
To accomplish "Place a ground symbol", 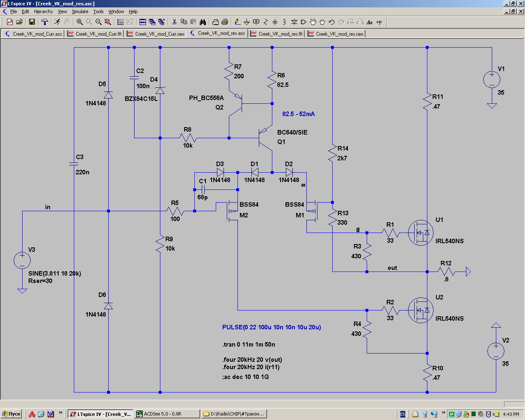I will pos(247,22).
